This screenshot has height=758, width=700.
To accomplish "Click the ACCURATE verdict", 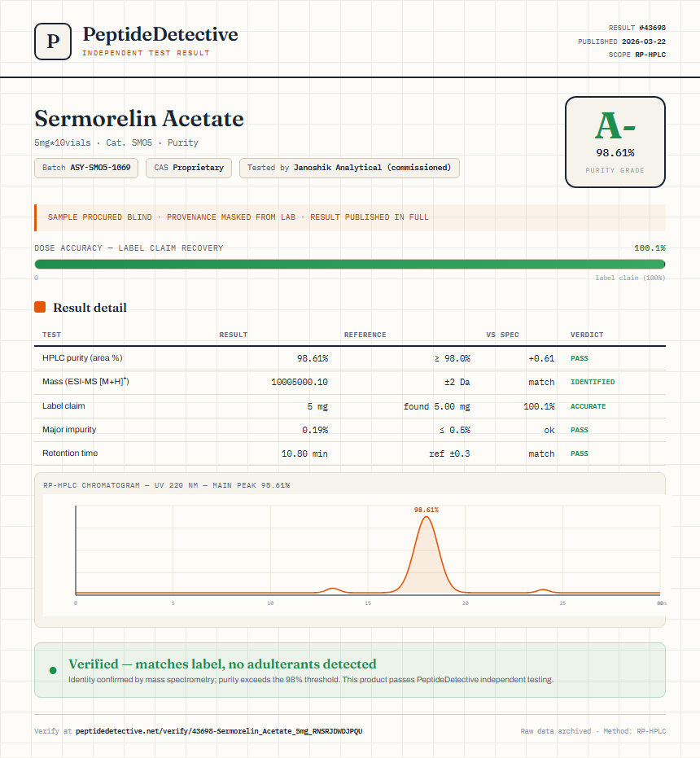I will [588, 406].
